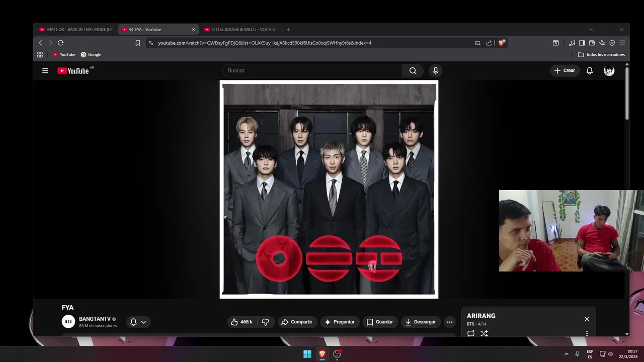Show hidden system tray icons chevron
Screen dimensions: 644x362
coord(567,354)
